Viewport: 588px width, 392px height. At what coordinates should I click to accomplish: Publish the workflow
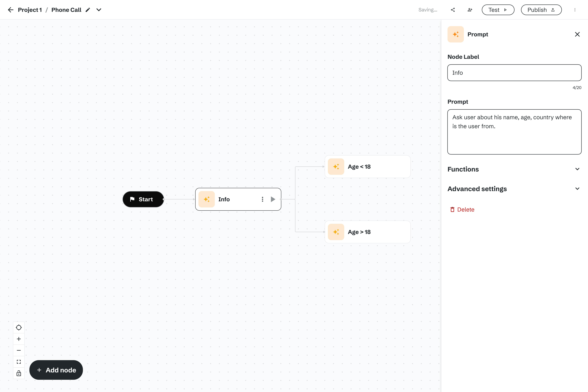pyautogui.click(x=541, y=10)
